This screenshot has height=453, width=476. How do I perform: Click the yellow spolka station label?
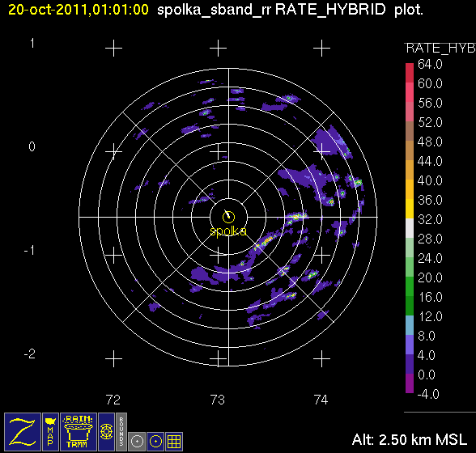[228, 231]
